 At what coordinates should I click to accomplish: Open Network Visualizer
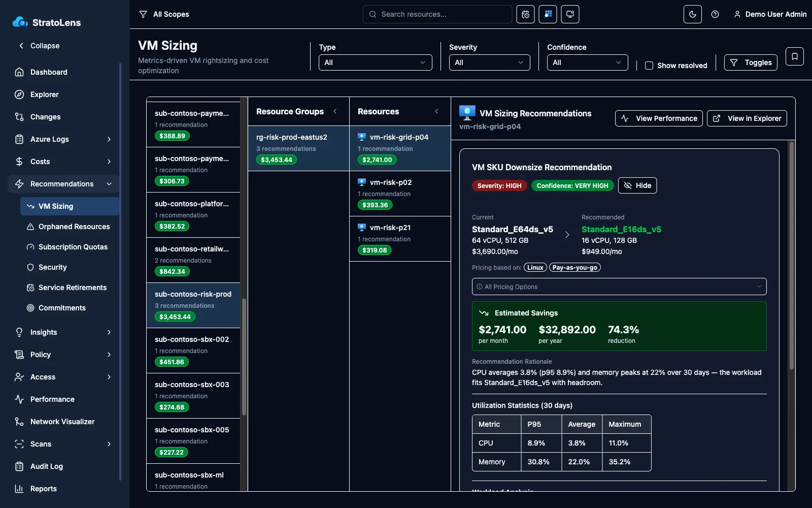pos(64,422)
